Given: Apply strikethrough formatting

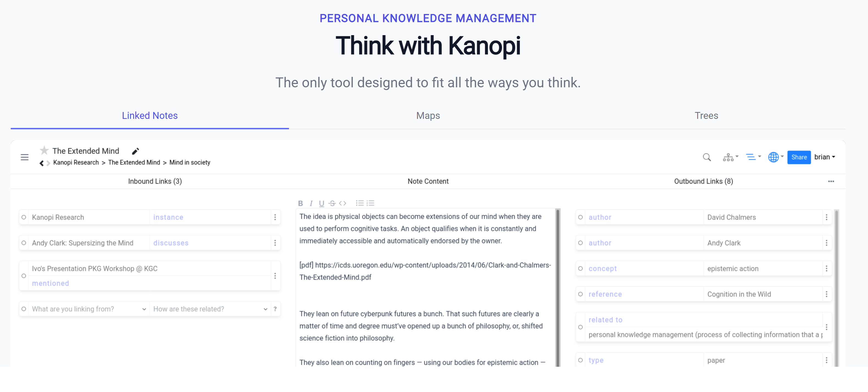Looking at the screenshot, I should [x=332, y=203].
